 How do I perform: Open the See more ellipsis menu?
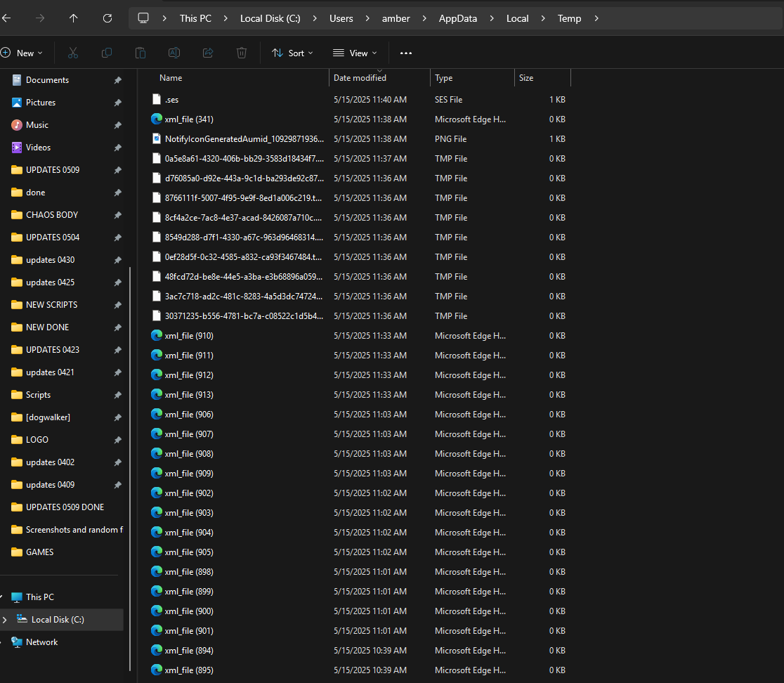(x=405, y=53)
